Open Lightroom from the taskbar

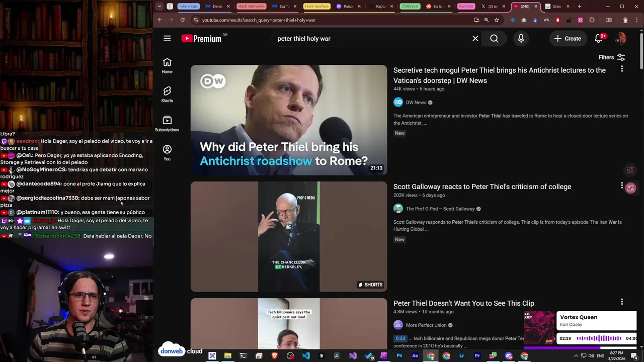461,356
